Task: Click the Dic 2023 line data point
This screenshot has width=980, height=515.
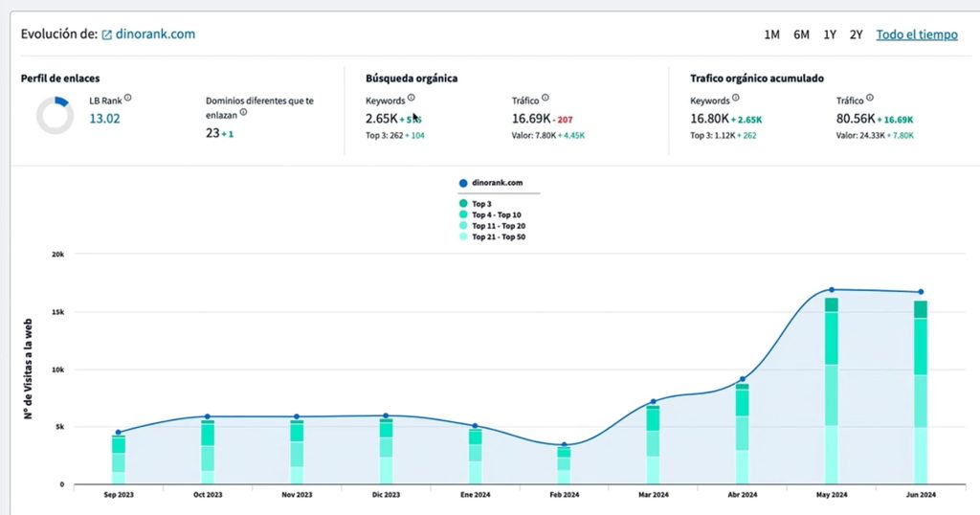Action: click(386, 415)
